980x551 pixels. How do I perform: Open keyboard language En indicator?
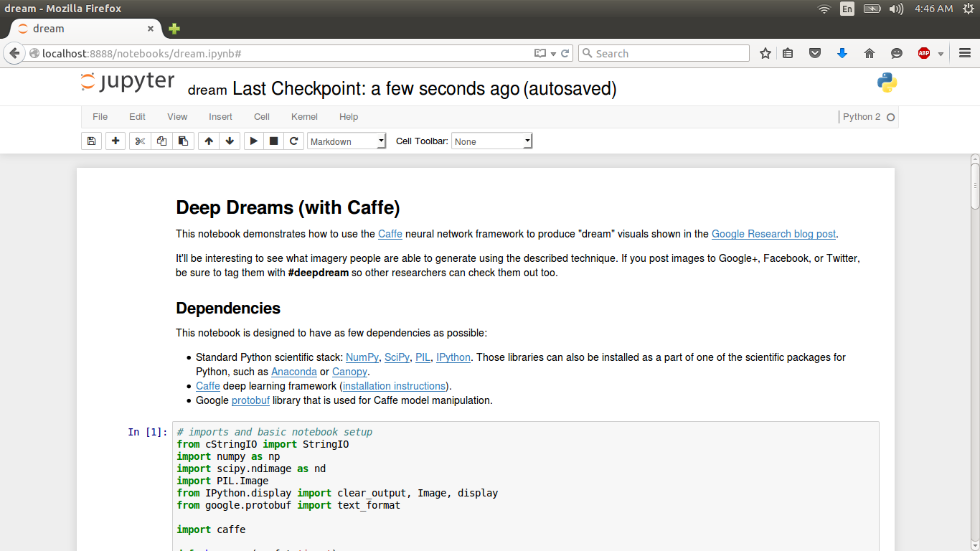(x=847, y=9)
